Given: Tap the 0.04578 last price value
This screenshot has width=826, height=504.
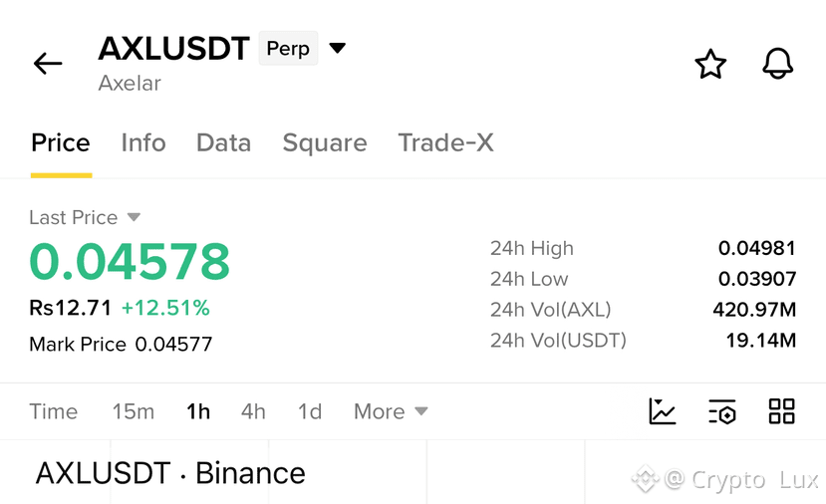Looking at the screenshot, I should click(x=130, y=261).
